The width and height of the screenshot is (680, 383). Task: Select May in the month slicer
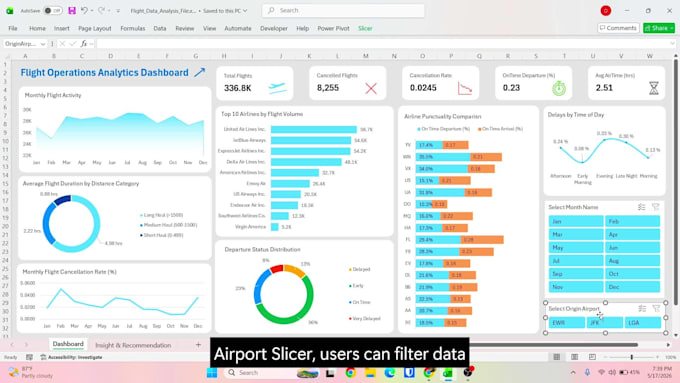pos(575,248)
